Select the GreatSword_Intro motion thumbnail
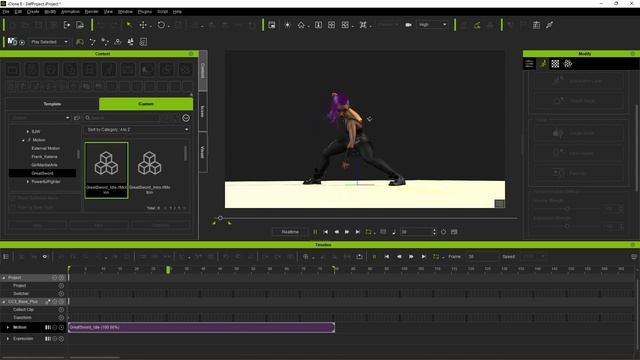The width and height of the screenshot is (640, 360). click(149, 171)
